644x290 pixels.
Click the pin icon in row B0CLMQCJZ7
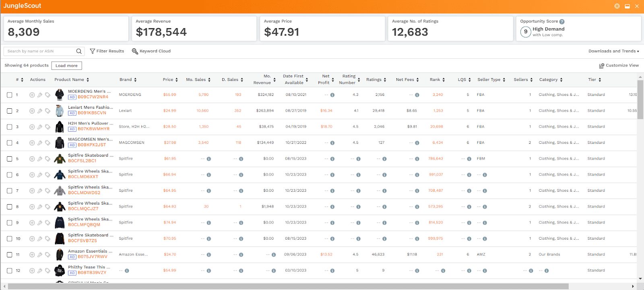pos(40,207)
